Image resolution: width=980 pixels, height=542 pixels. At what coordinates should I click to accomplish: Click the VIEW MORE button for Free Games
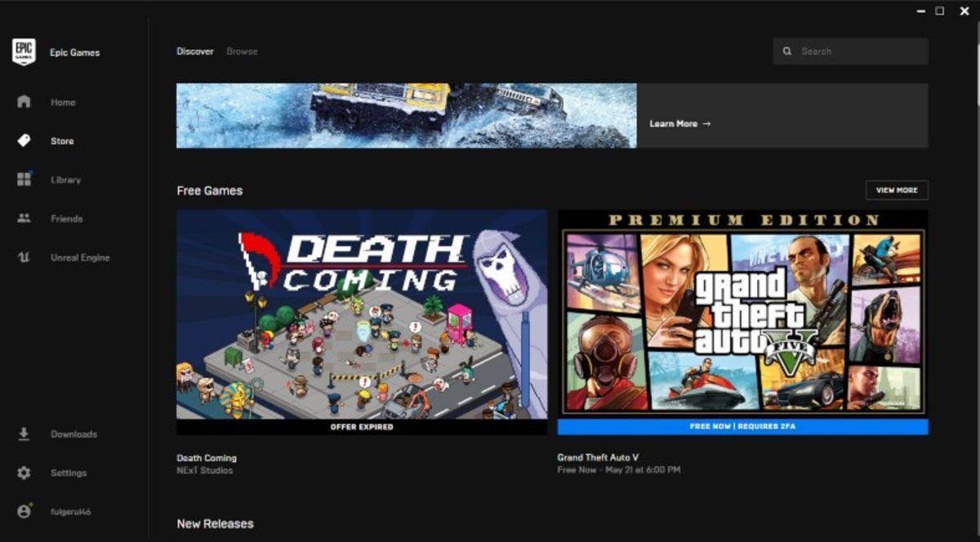pyautogui.click(x=897, y=190)
